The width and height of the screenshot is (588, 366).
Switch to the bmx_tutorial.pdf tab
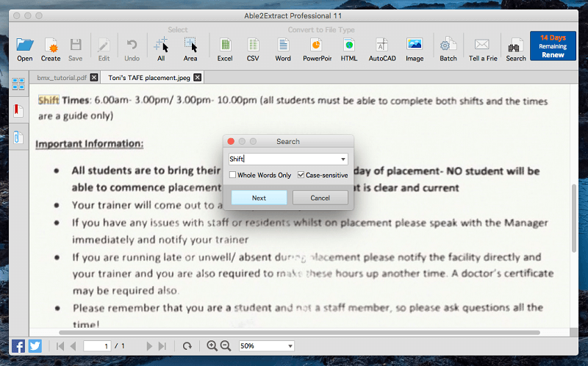[x=62, y=78]
